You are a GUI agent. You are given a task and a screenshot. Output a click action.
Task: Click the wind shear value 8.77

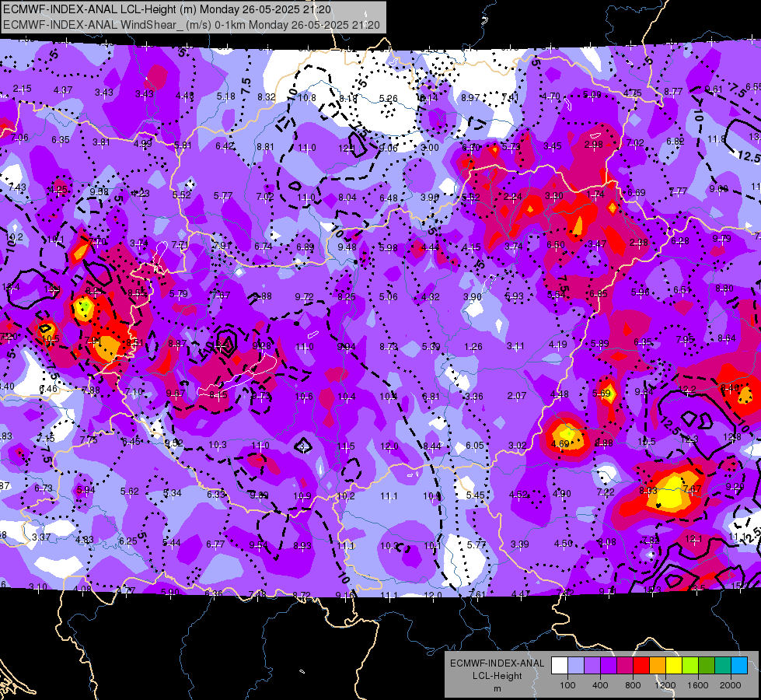tap(673, 91)
